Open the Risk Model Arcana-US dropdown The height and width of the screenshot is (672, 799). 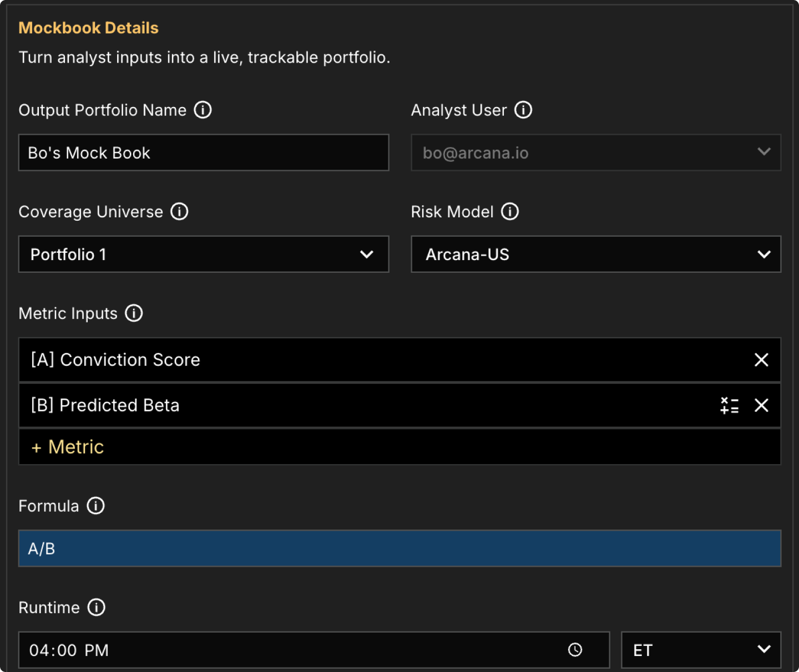596,254
